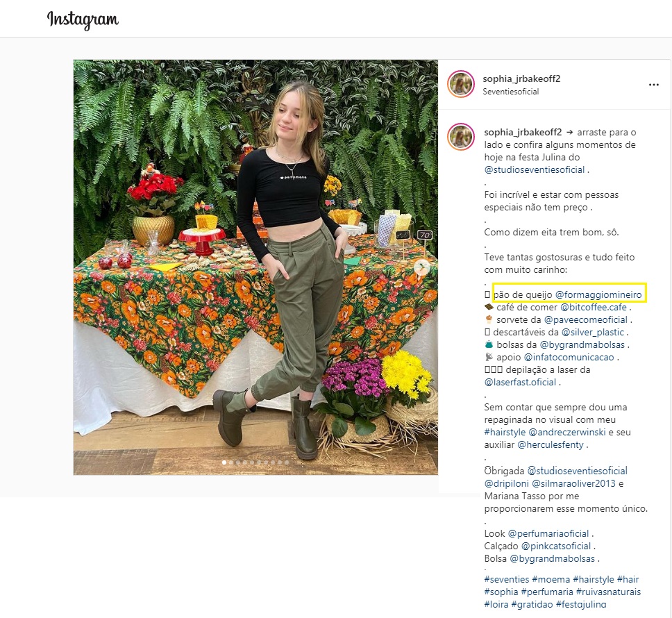The width and height of the screenshot is (672, 618).
Task: Select the first carousel dot indicator
Action: (224, 462)
